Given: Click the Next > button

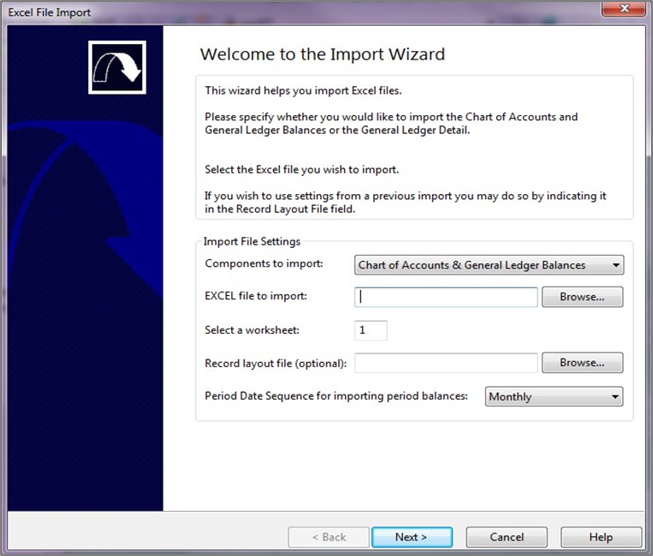Looking at the screenshot, I should coord(412,537).
